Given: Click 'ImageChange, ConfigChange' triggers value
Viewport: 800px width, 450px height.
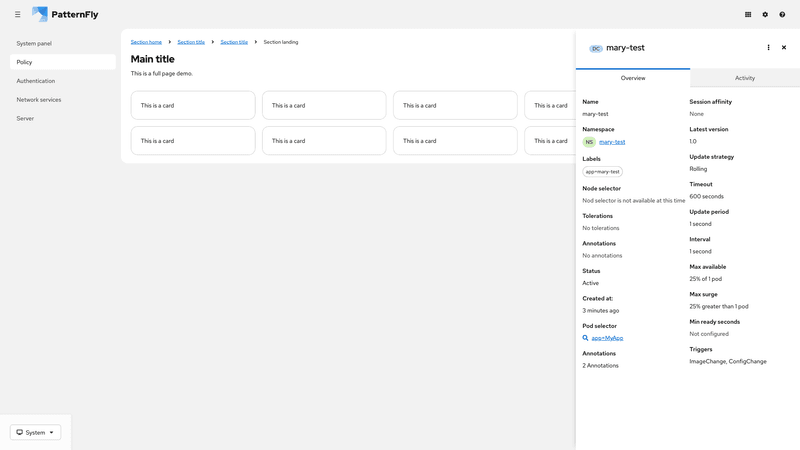Looking at the screenshot, I should [728, 361].
